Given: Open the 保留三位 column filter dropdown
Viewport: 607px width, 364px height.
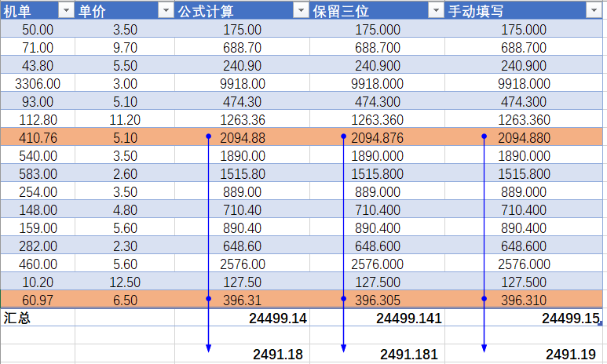Looking at the screenshot, I should click(436, 10).
